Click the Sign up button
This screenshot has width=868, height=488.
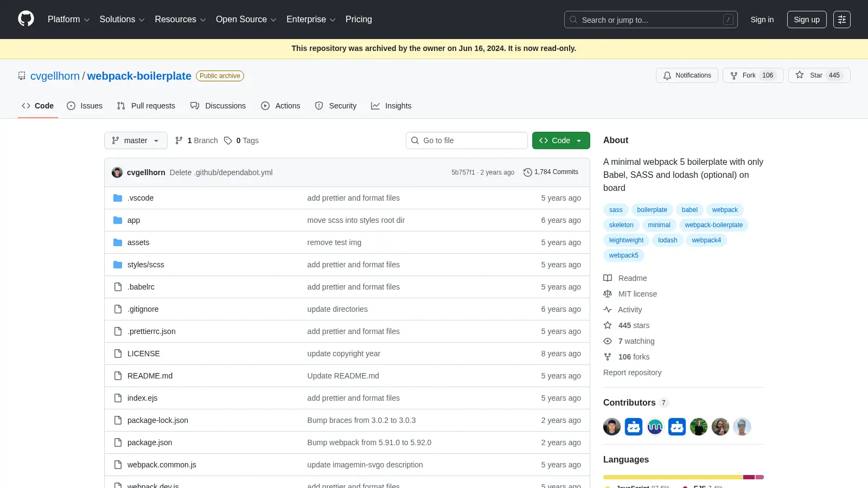pos(807,20)
